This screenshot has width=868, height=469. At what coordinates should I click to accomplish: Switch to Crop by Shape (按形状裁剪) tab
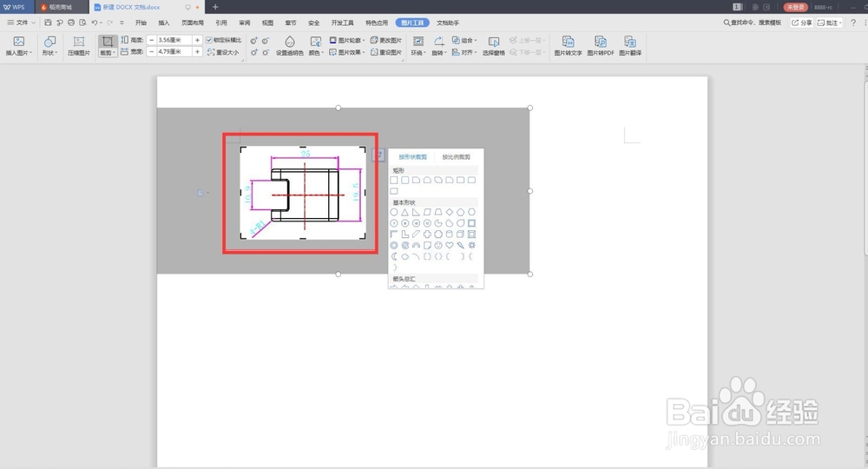tap(413, 156)
